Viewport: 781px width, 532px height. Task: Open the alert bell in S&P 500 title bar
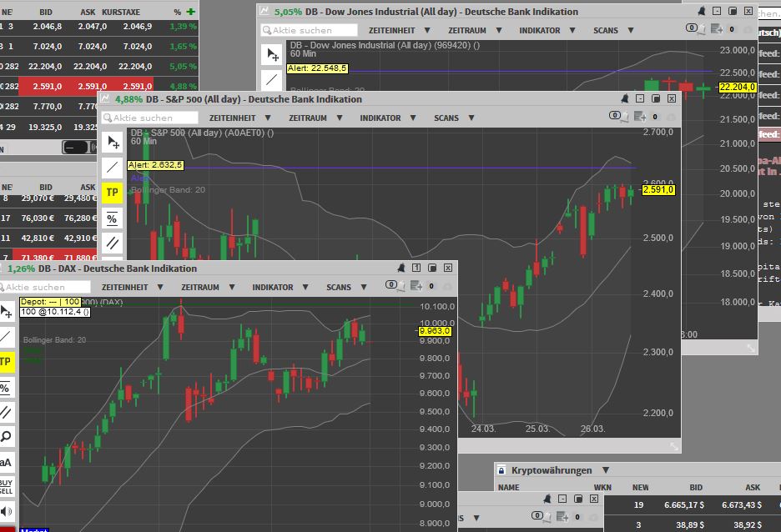(x=625, y=98)
